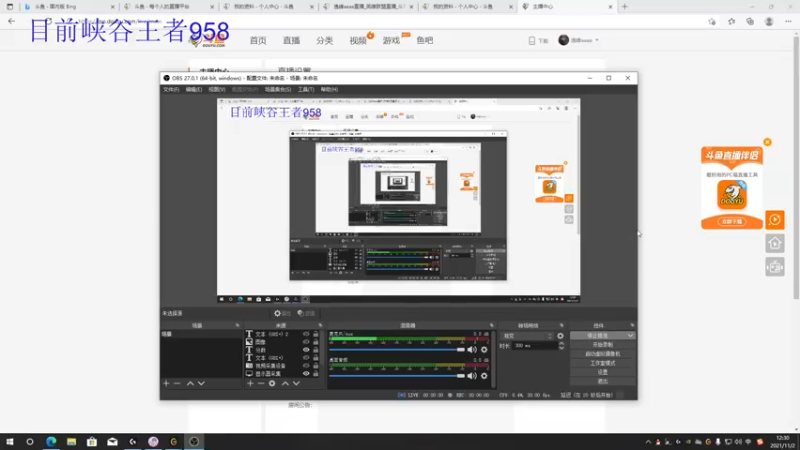Expand the 停止推流 button dropdown arrow
The image size is (800, 450).
631,336
